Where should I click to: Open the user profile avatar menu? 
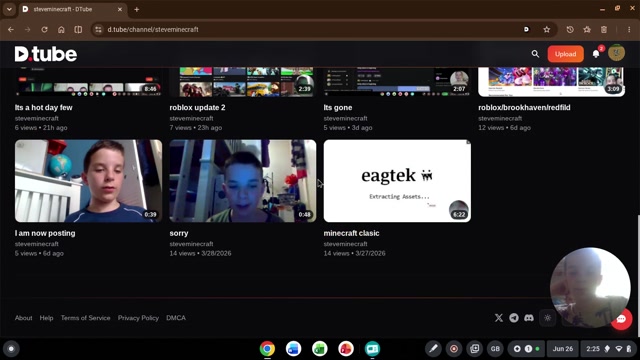click(x=616, y=53)
